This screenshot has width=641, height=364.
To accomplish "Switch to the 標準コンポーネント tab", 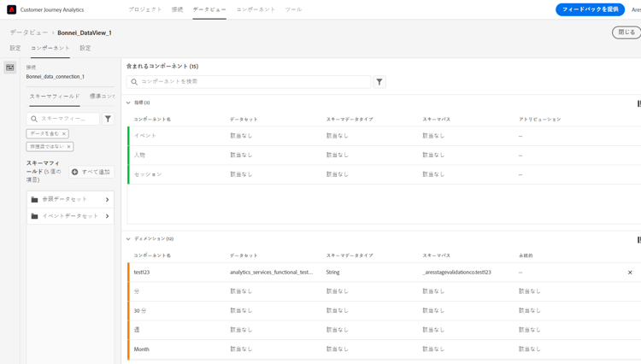I will click(x=103, y=96).
